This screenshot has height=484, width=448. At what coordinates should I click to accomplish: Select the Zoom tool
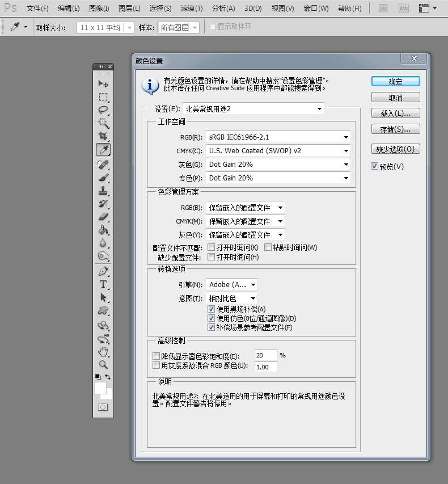[103, 364]
